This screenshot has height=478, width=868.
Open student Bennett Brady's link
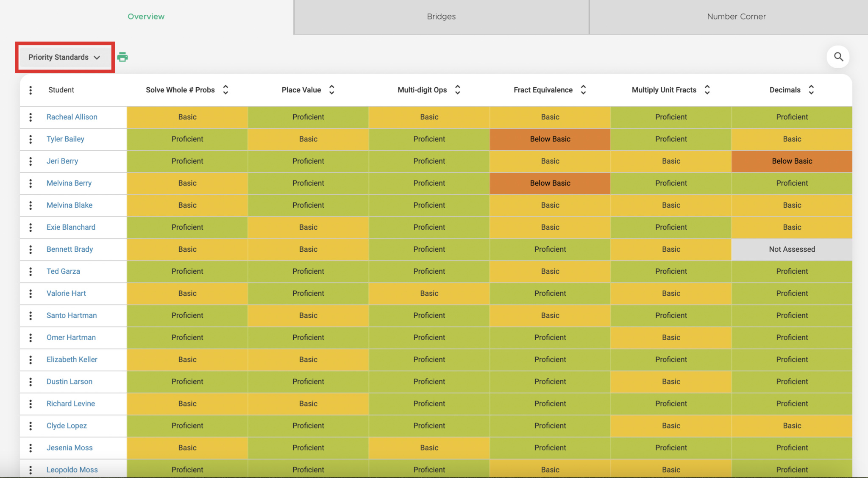(70, 249)
